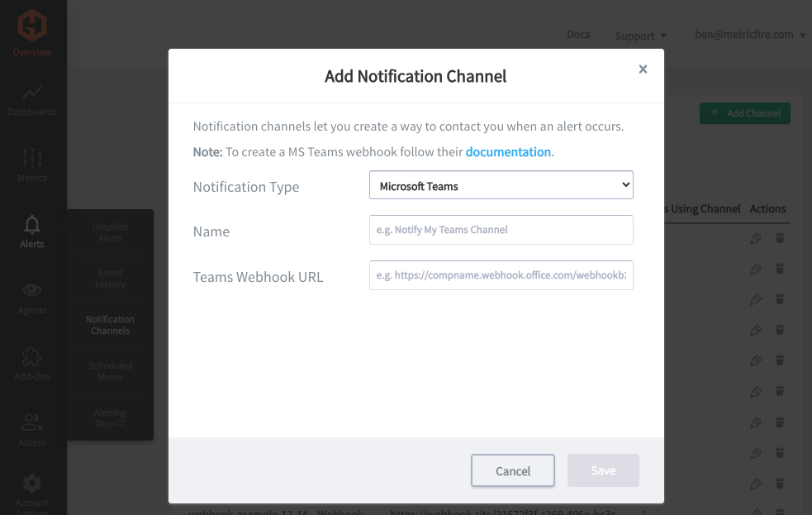Close the Add Notification Channel dialog
The width and height of the screenshot is (812, 515).
point(643,69)
